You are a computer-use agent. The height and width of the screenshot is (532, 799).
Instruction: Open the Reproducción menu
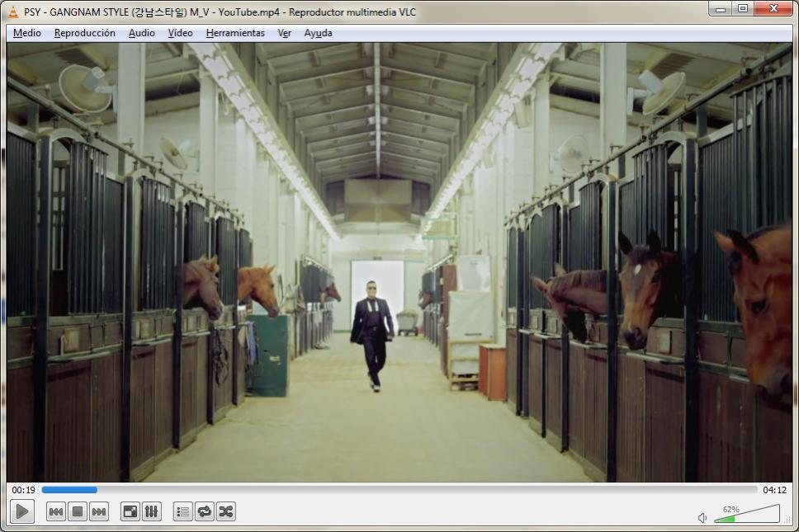coord(84,33)
